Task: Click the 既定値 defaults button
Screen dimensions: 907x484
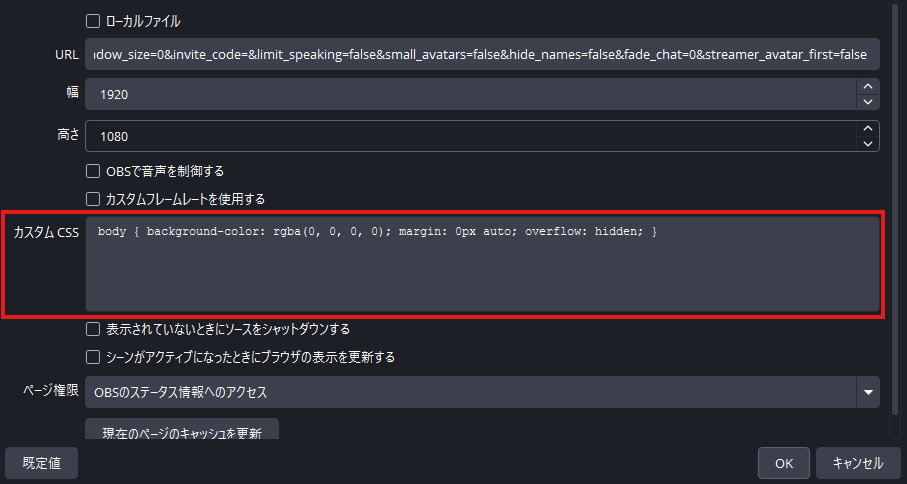Action: click(x=41, y=463)
